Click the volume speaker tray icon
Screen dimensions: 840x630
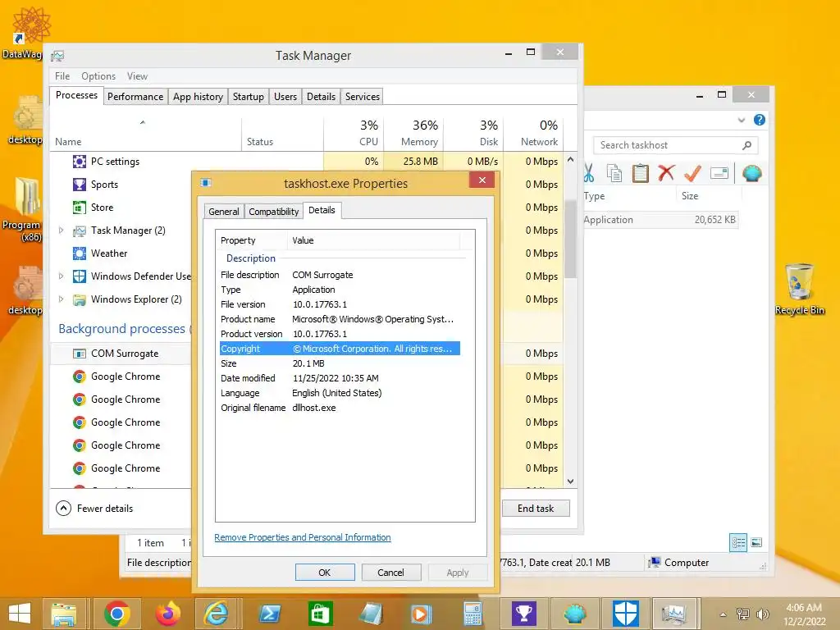(762, 614)
